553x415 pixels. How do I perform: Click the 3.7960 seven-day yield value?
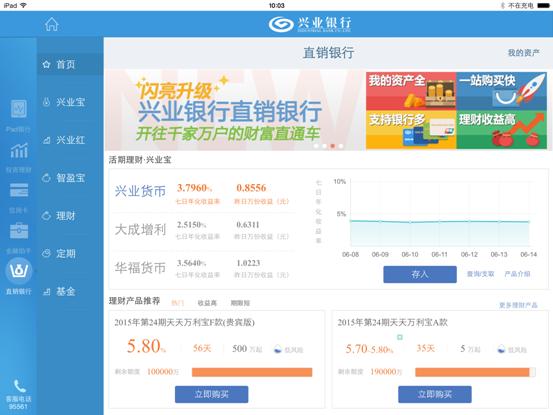click(x=194, y=188)
